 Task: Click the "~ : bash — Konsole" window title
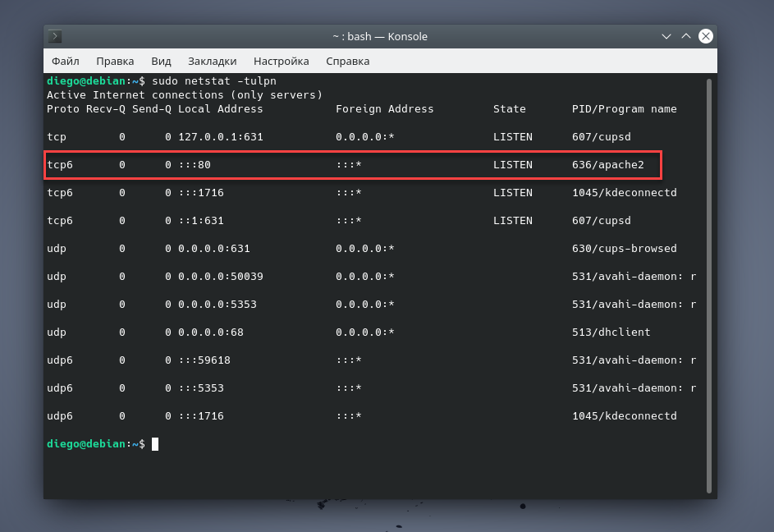click(379, 36)
